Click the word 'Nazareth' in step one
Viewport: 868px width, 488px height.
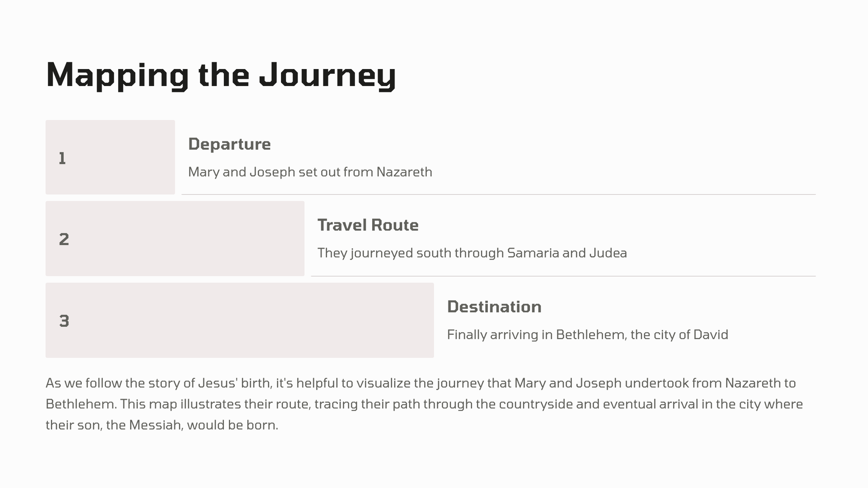point(404,172)
